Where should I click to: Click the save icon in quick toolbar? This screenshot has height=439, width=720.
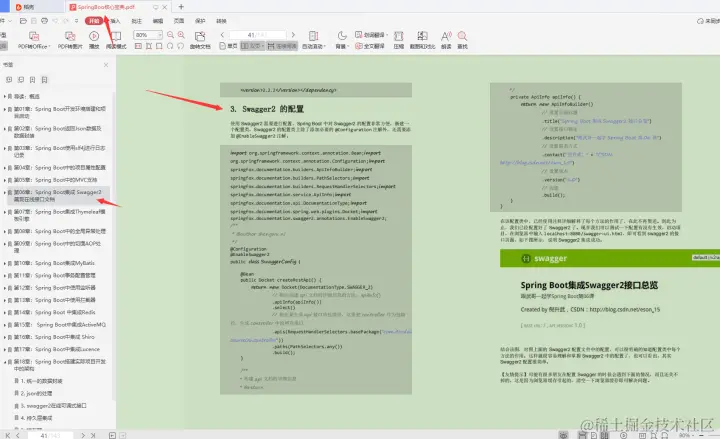tap(34, 21)
